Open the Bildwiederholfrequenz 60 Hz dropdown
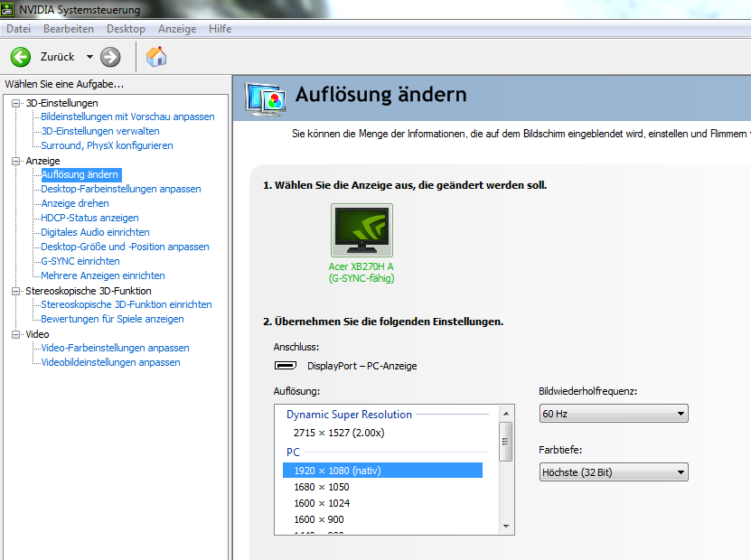Viewport: 751px width, 560px height. point(614,414)
